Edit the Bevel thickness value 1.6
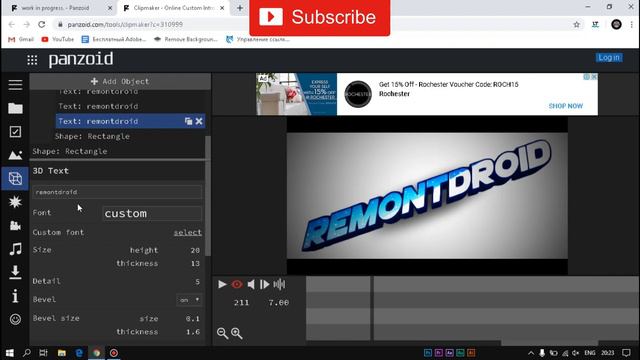 pos(193,332)
